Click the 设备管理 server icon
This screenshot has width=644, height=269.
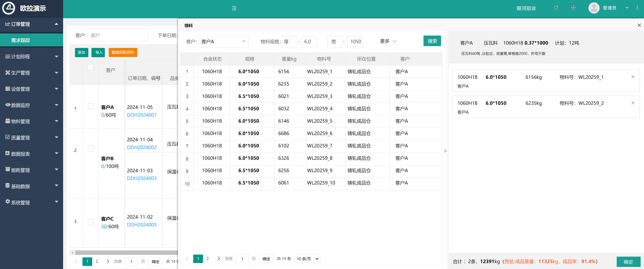[x=8, y=89]
